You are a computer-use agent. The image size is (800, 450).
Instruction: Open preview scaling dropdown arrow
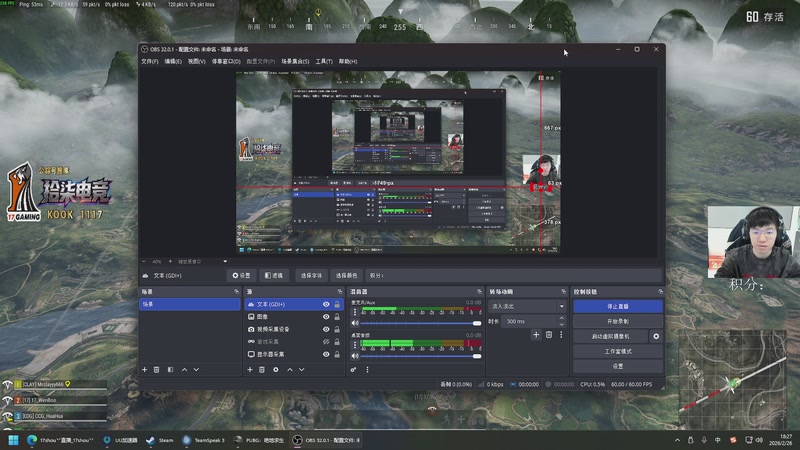click(225, 262)
